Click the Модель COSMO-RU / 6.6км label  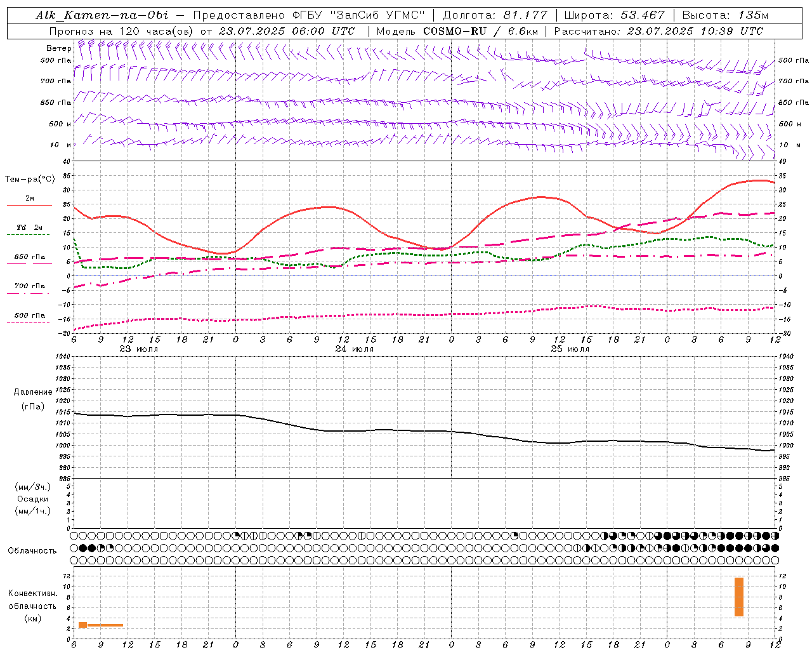point(457,31)
